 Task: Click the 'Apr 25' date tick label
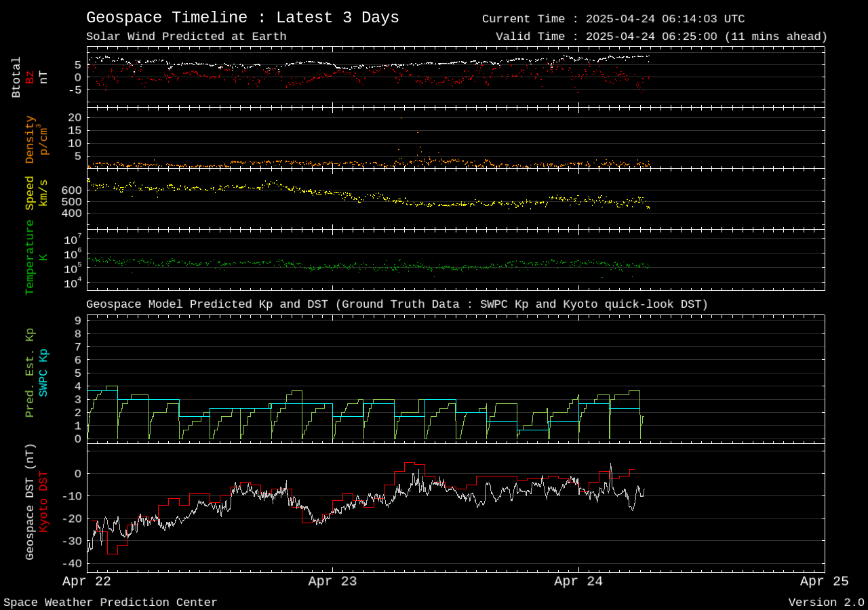[x=824, y=582]
